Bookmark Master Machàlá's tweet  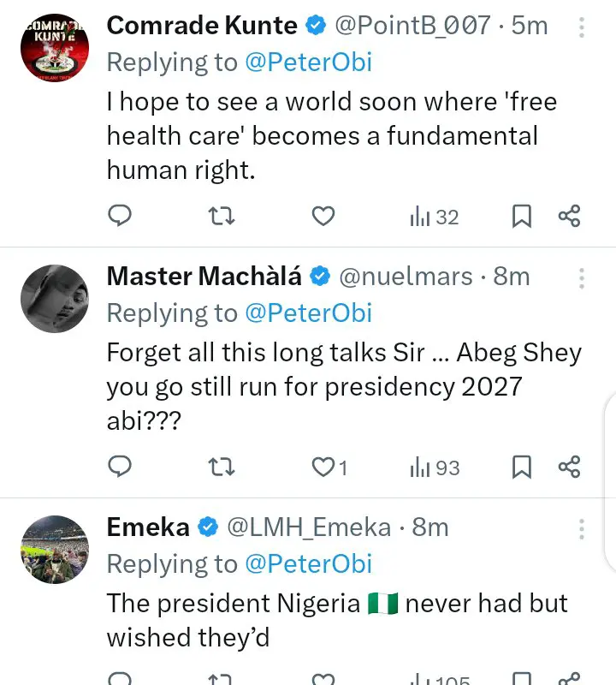coord(521,468)
